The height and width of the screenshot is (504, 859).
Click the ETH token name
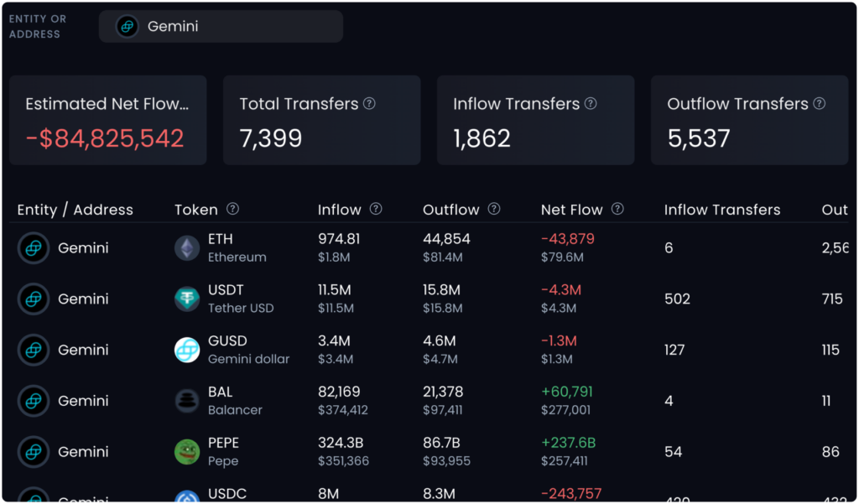click(221, 239)
